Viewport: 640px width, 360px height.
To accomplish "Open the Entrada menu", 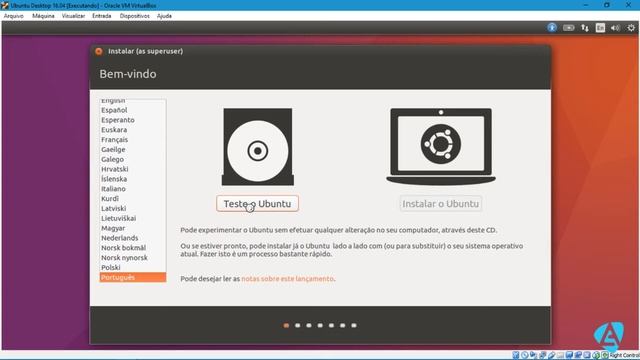I will tap(102, 16).
